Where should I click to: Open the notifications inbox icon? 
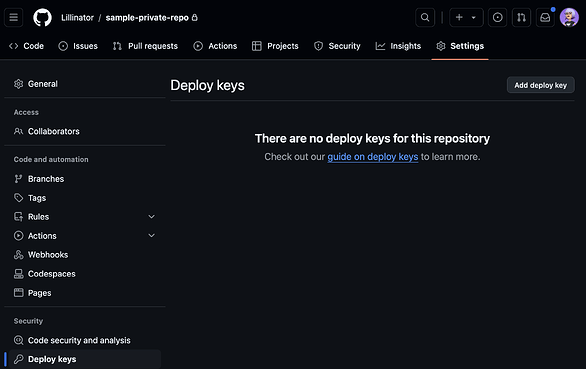(x=545, y=18)
